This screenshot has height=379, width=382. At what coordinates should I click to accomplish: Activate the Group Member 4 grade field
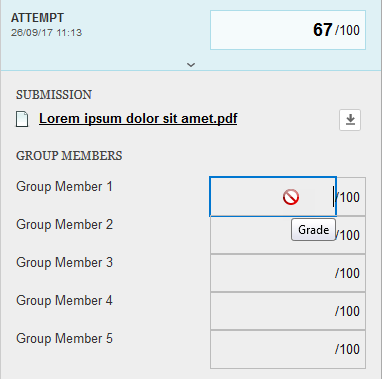click(x=288, y=311)
